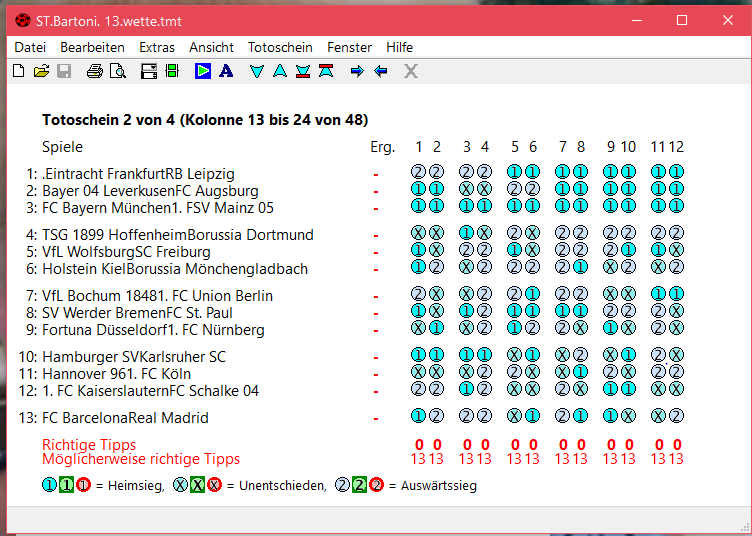Click the green square 2 Auswärtssieg legend icon
Screen dimensions: 752x536
click(x=359, y=485)
